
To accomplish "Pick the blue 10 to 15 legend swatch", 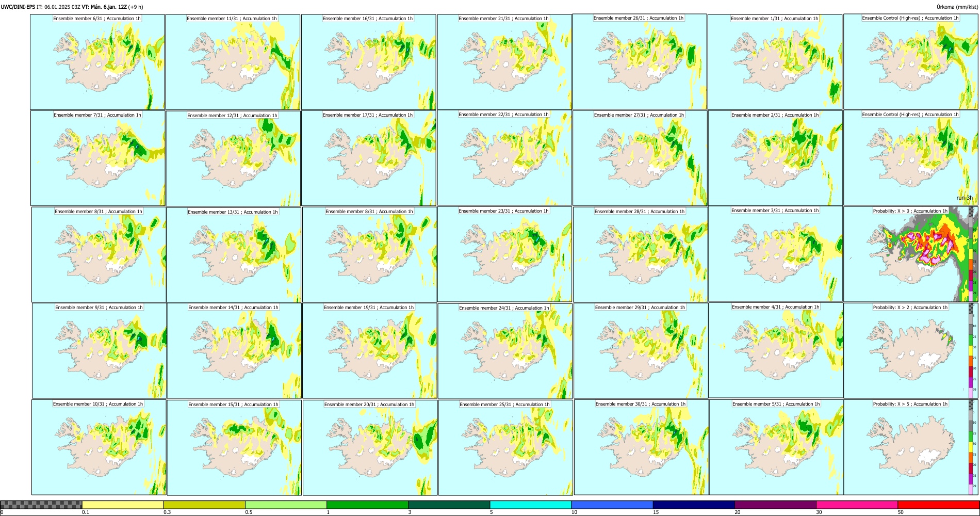I will [612, 505].
